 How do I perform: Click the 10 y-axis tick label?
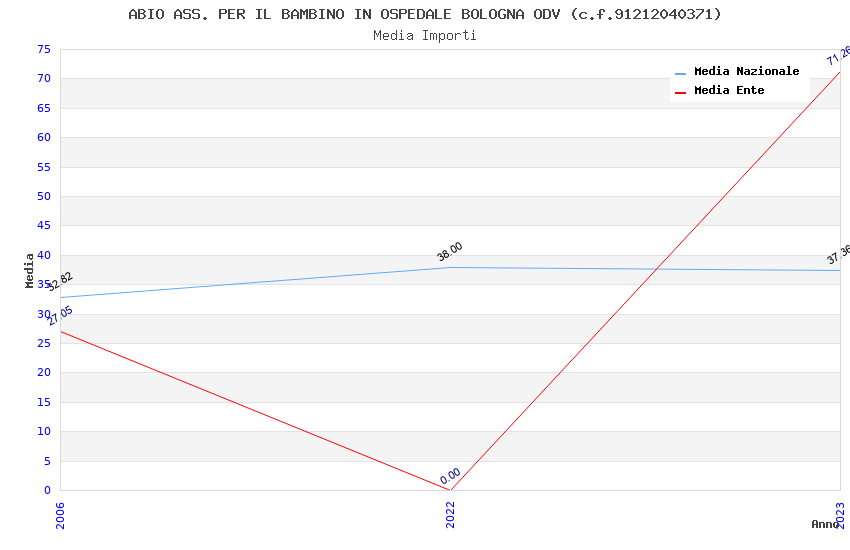(x=44, y=431)
